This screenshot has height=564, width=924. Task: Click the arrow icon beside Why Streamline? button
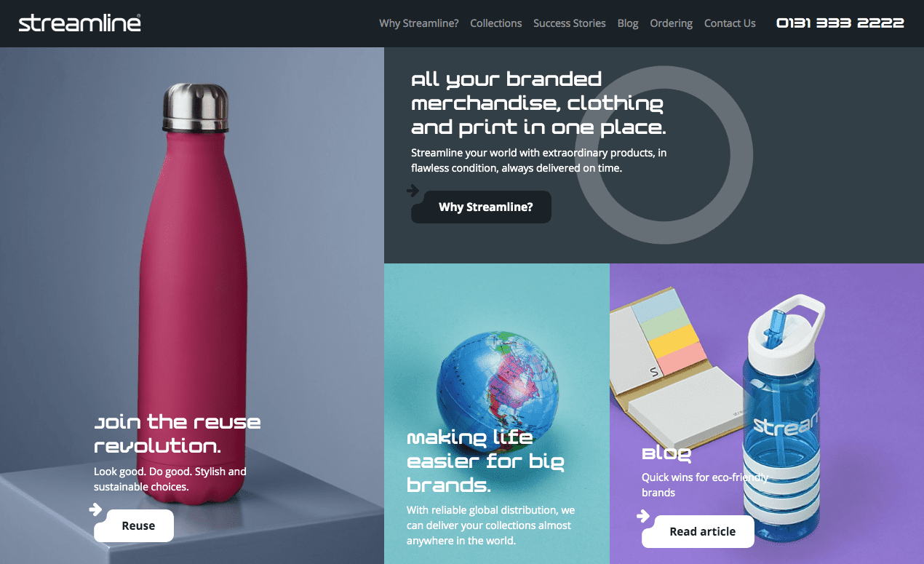(413, 191)
